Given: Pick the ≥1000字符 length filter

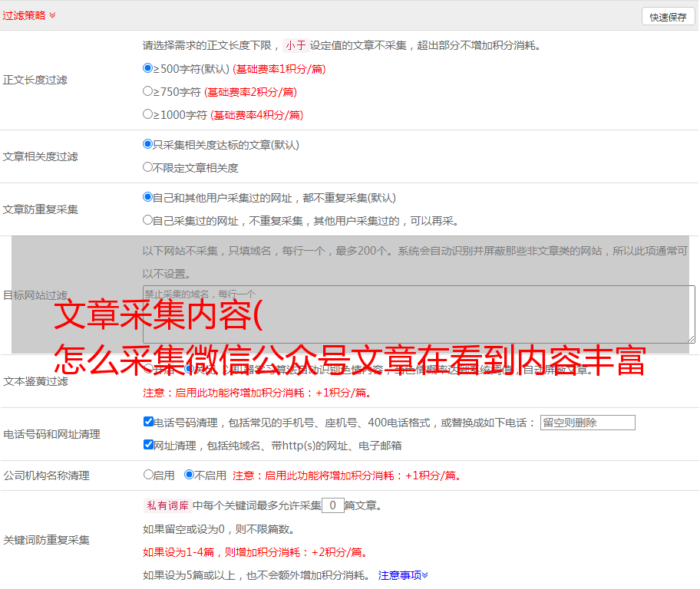Looking at the screenshot, I should (x=148, y=114).
